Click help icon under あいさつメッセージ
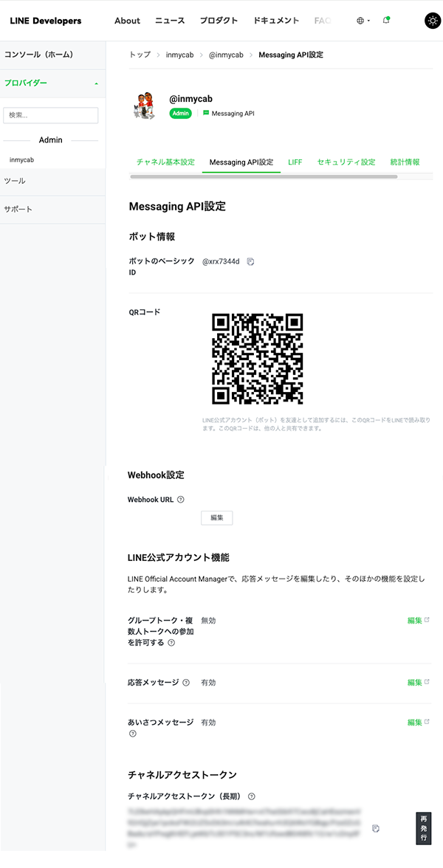 [x=133, y=734]
